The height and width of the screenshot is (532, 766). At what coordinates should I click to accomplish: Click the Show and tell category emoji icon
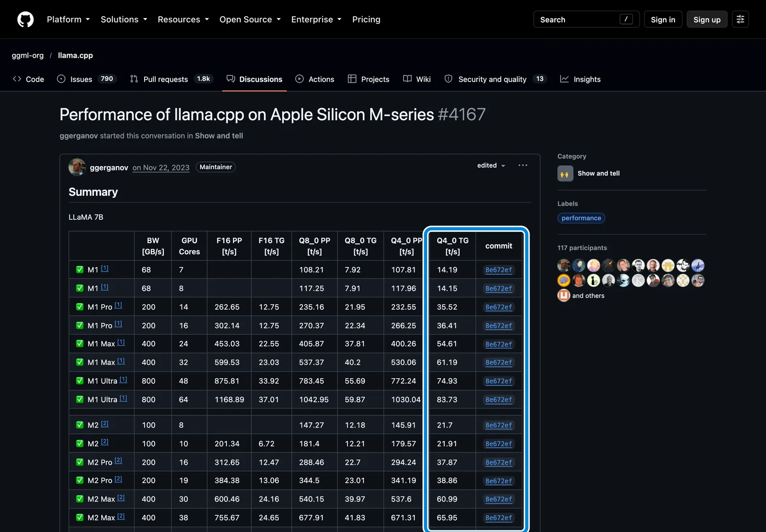565,173
